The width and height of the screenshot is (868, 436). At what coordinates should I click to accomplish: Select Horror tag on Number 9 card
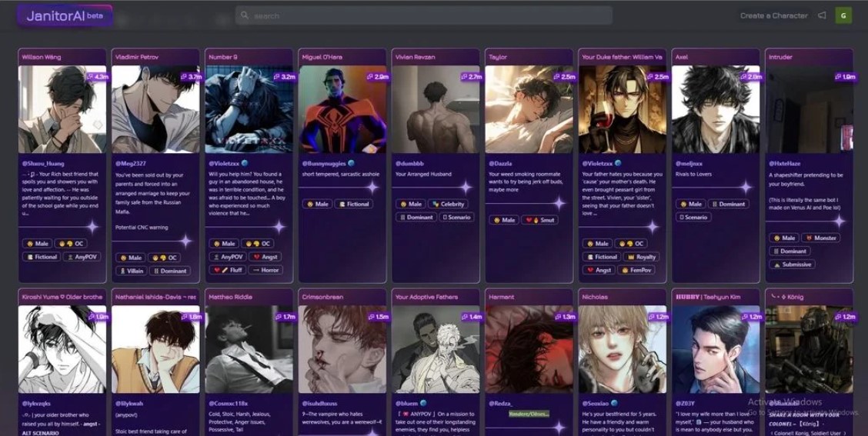coord(265,270)
